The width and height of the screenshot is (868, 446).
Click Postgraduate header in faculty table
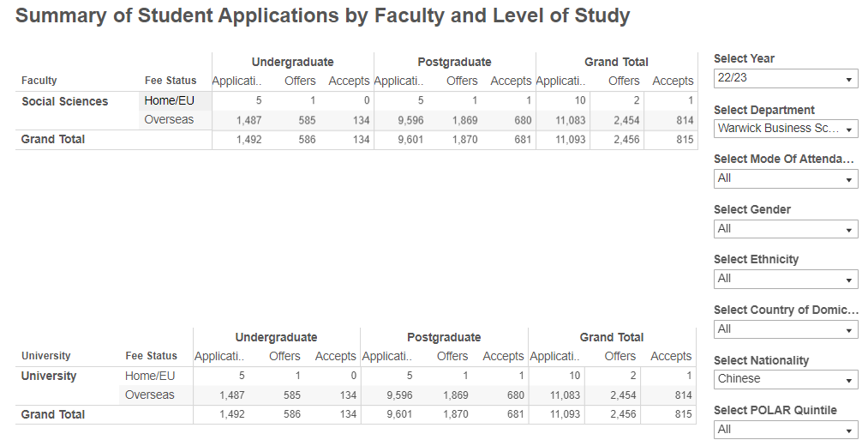454,62
